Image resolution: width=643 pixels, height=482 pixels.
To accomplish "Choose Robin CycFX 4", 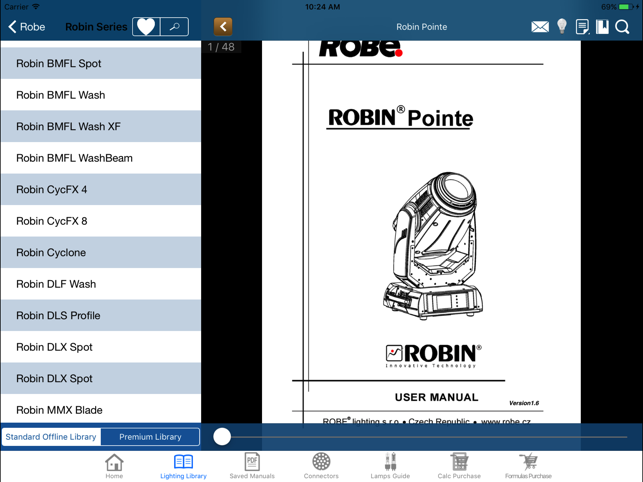I will point(101,190).
